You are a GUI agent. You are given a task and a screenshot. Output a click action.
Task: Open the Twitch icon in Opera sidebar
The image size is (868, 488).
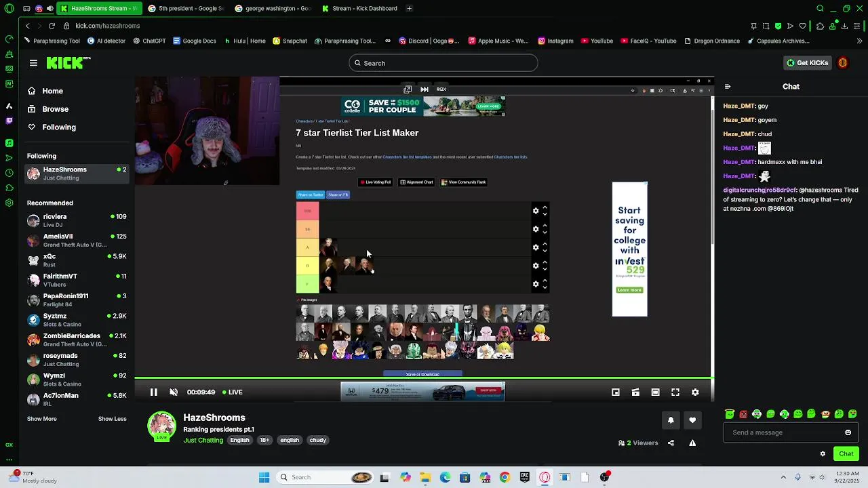[9, 121]
